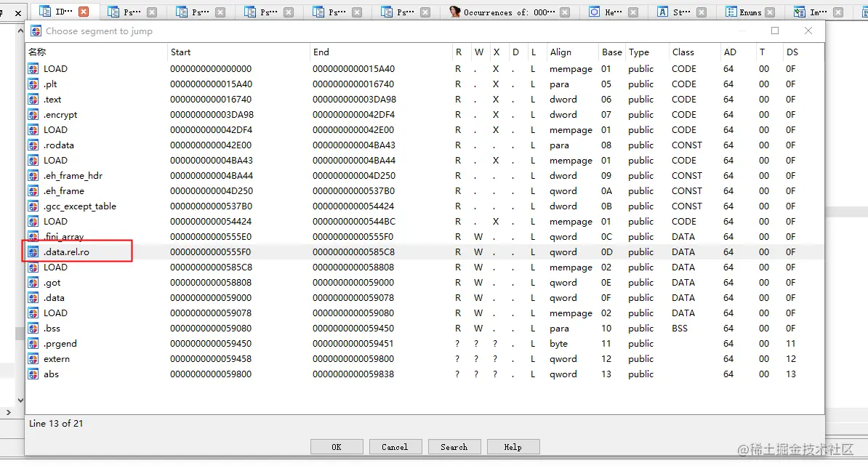The image size is (868, 471).
Task: Select the abs segment icon
Action: coord(33,374)
